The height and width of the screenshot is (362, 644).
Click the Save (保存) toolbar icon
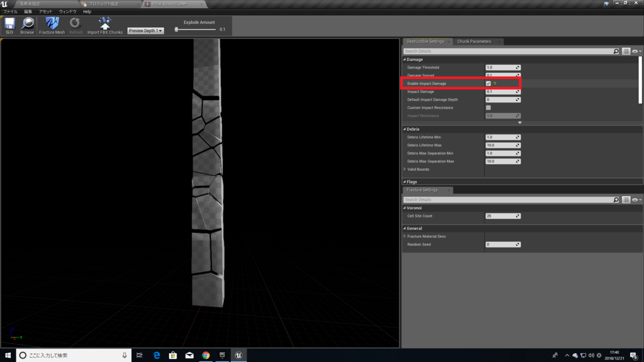pyautogui.click(x=9, y=25)
